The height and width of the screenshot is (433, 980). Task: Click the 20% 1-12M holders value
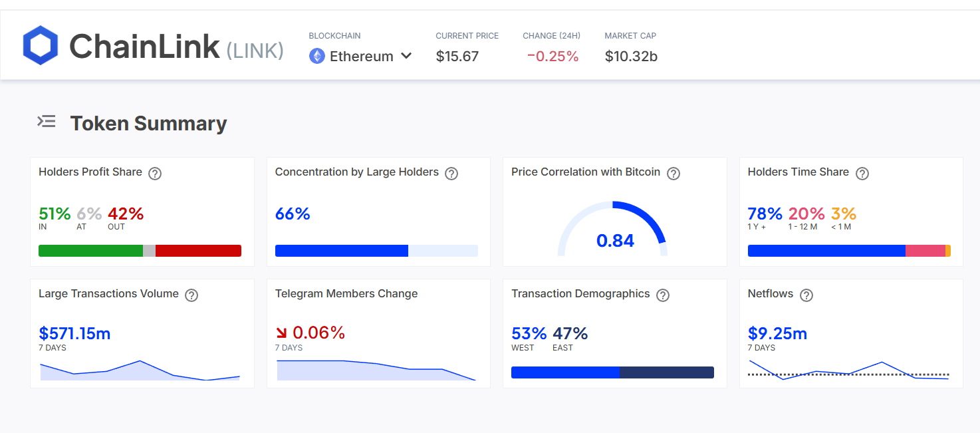click(806, 214)
